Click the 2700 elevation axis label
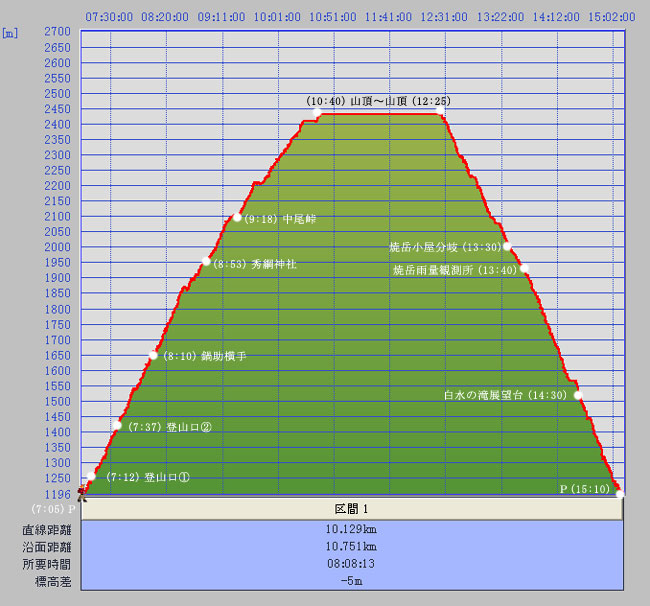 point(58,32)
